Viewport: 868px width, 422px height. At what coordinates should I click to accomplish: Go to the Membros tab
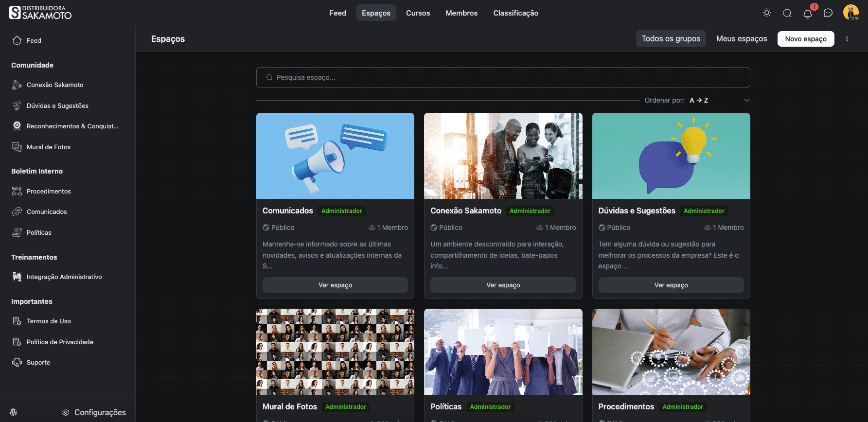461,13
